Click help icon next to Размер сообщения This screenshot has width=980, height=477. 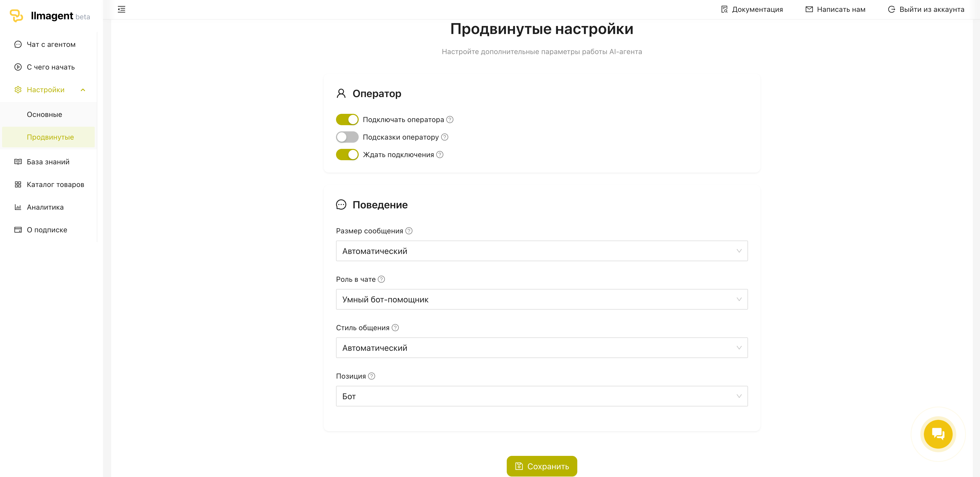coord(409,231)
